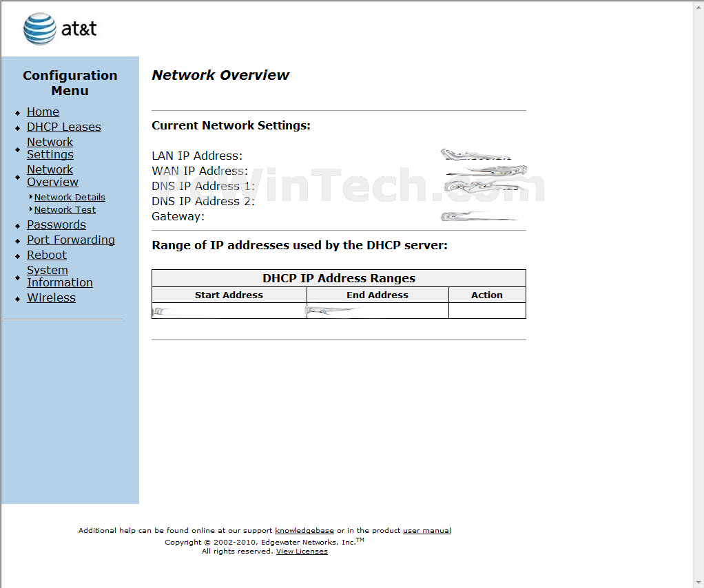This screenshot has width=704, height=588.
Task: Open the DHCP Leases page
Action: [x=64, y=127]
